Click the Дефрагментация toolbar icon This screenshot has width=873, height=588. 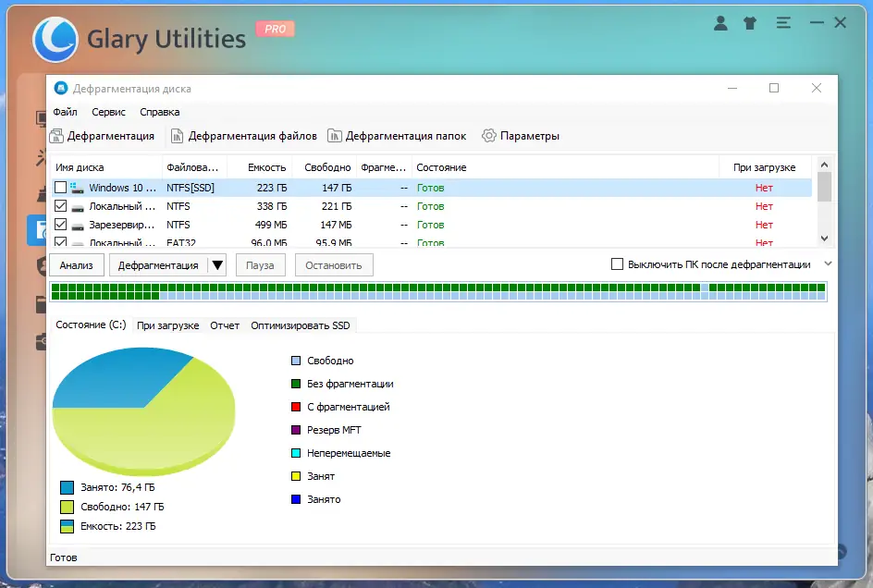point(56,136)
